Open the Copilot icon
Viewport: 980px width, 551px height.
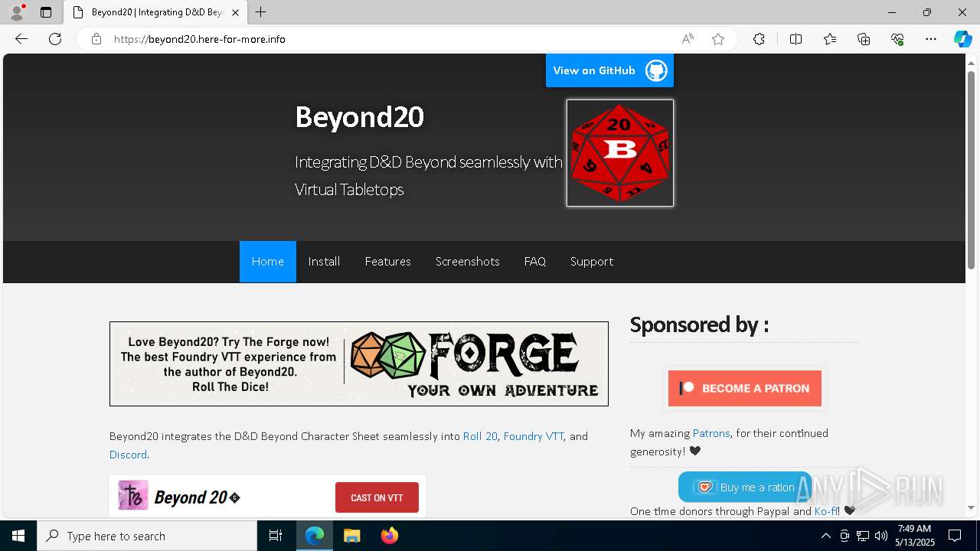(962, 39)
